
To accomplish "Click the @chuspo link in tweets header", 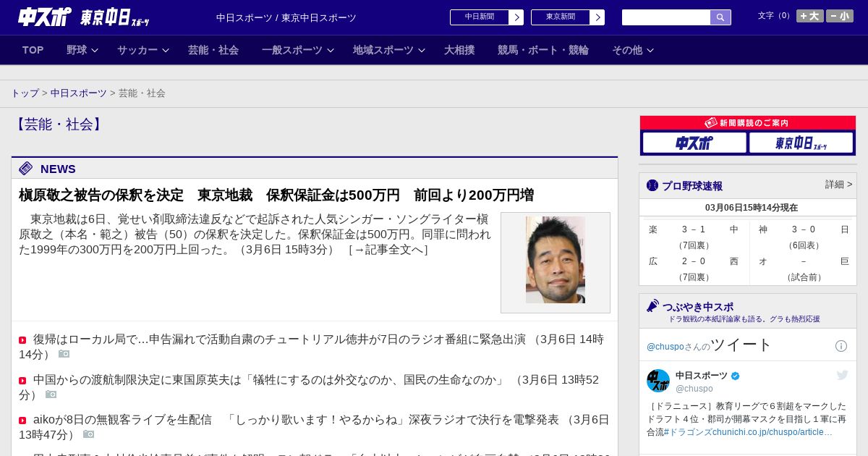I will point(665,347).
